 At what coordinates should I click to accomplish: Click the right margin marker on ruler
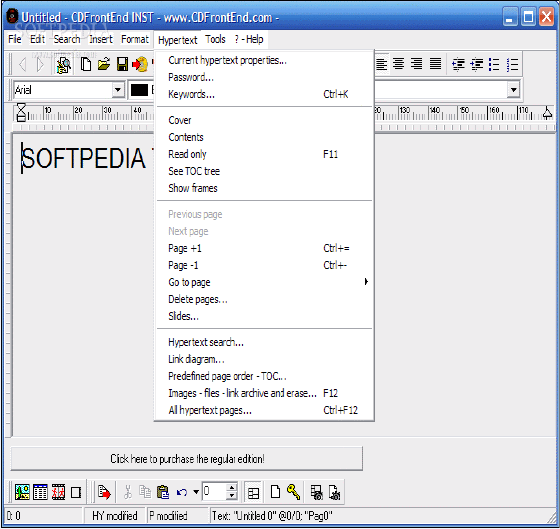pyautogui.click(x=547, y=113)
